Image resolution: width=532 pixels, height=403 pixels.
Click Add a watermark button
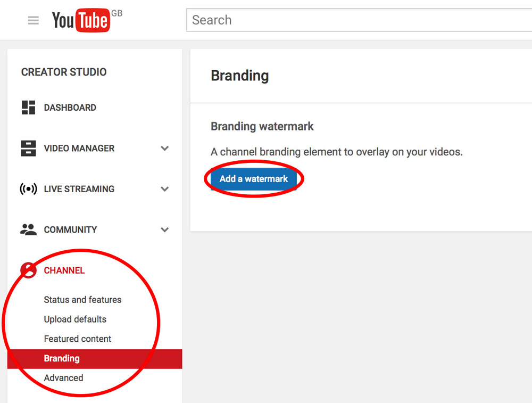pyautogui.click(x=254, y=179)
